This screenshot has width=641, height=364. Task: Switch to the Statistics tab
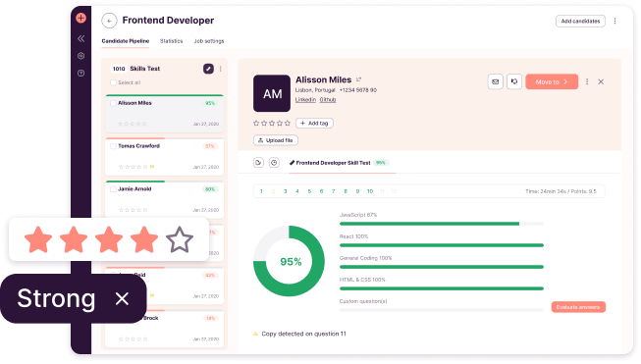pyautogui.click(x=171, y=41)
